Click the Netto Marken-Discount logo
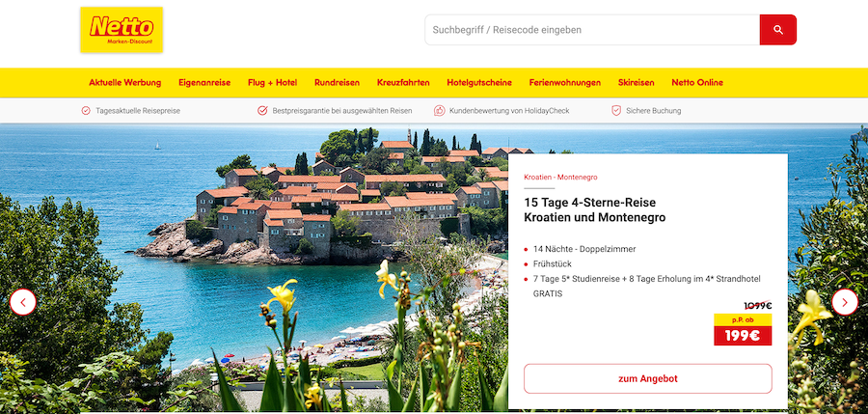868x414 pixels. point(122,30)
